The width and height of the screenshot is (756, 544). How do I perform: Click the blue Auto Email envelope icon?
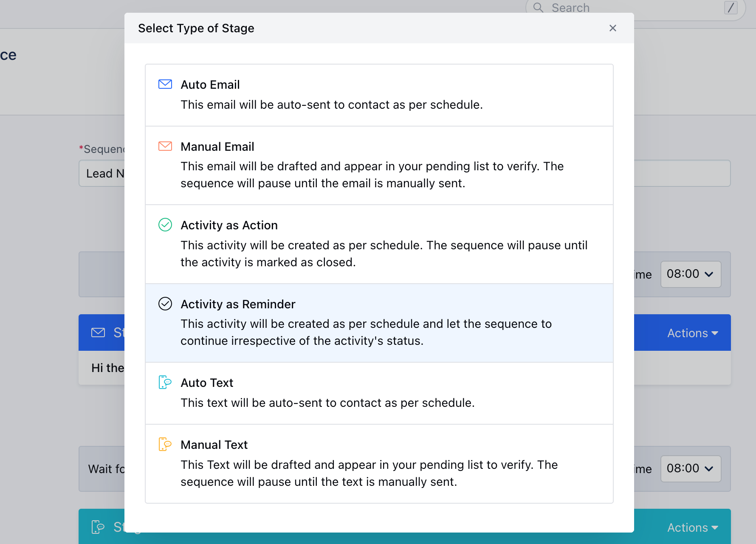pos(165,84)
